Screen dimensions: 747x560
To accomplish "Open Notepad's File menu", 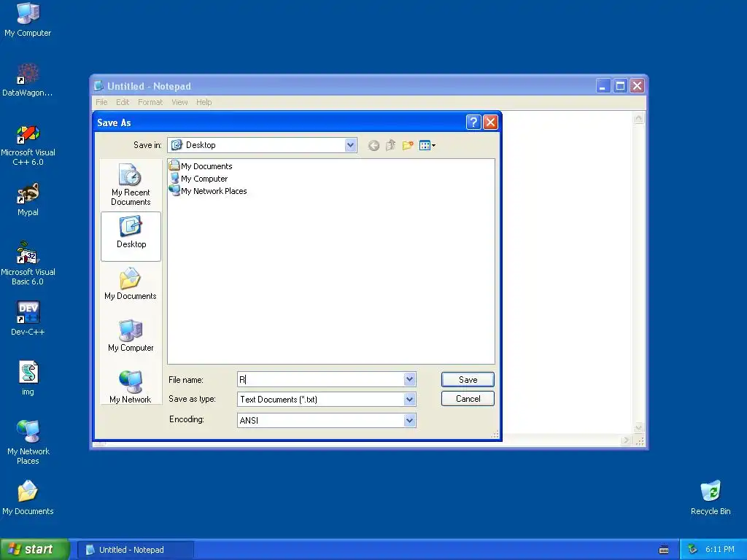I will tap(101, 102).
